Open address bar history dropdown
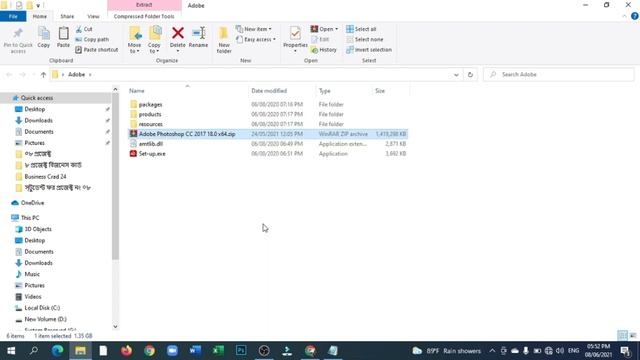 pos(456,75)
